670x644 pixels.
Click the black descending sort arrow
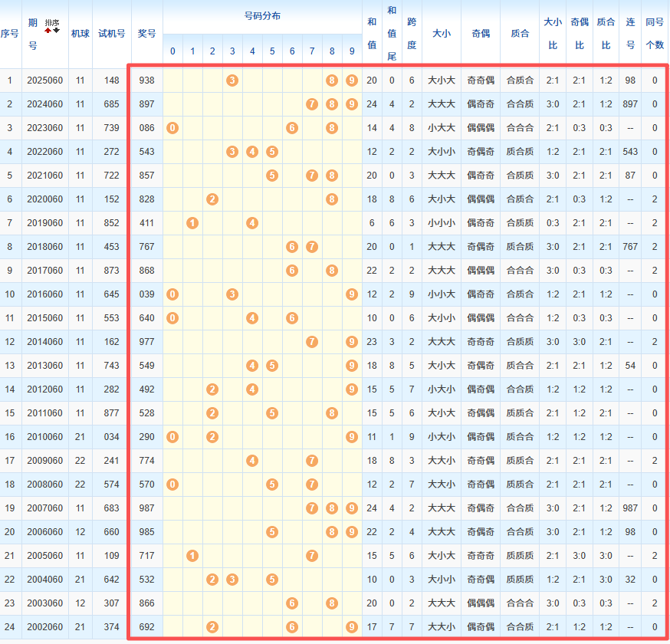coord(56,30)
